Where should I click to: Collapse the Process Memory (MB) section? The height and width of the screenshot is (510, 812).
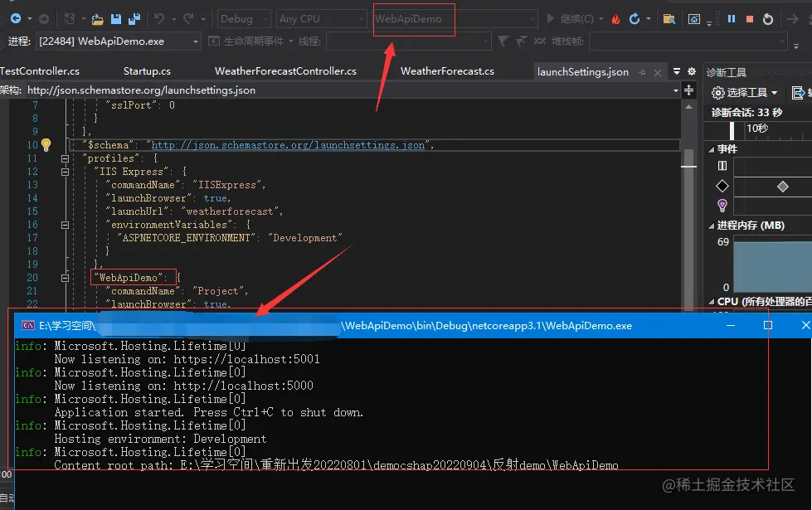(712, 226)
